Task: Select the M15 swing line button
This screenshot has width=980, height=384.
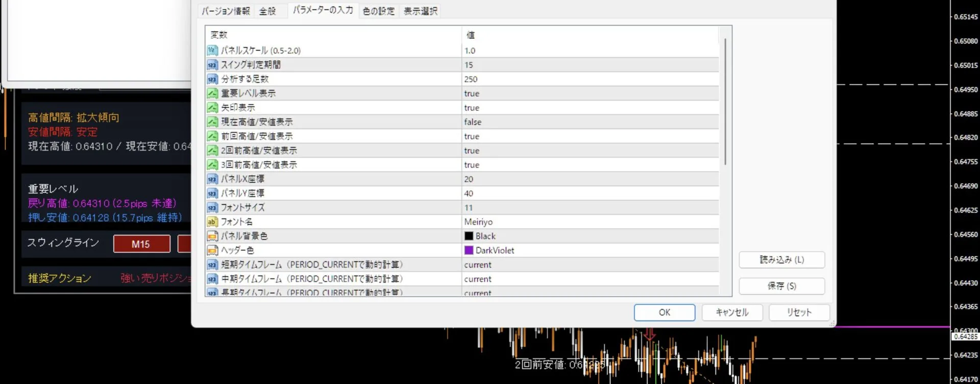Action: pos(141,244)
